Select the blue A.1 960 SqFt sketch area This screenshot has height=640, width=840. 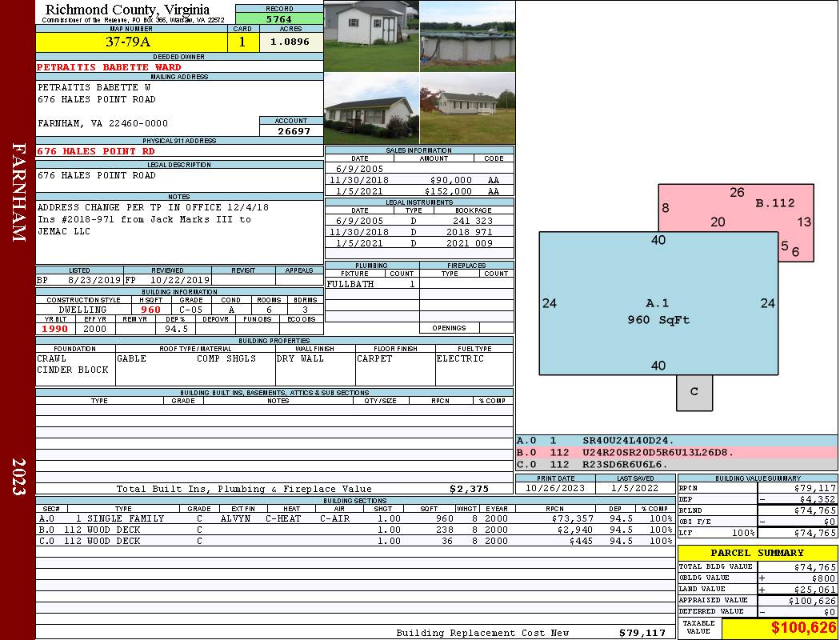pos(658,304)
